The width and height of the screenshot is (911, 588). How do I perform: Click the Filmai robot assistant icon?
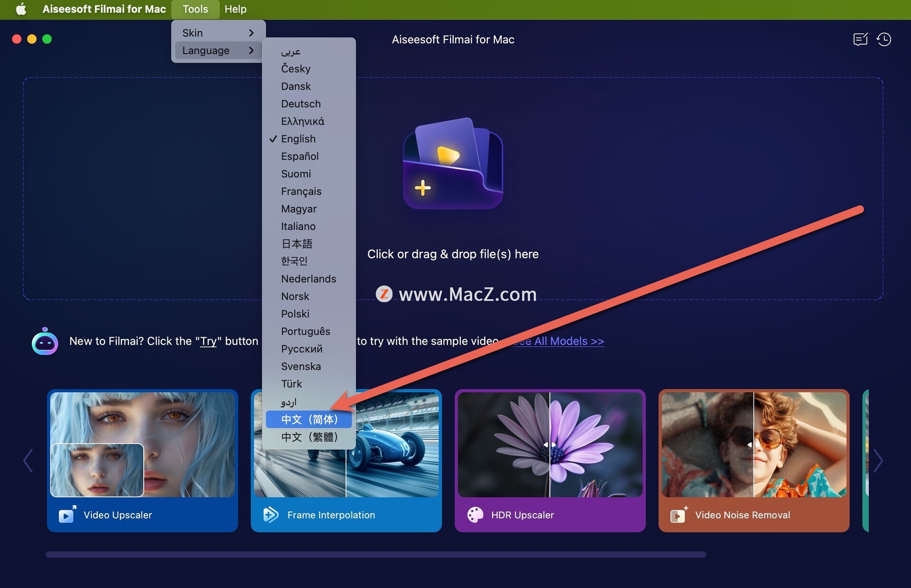pyautogui.click(x=45, y=341)
